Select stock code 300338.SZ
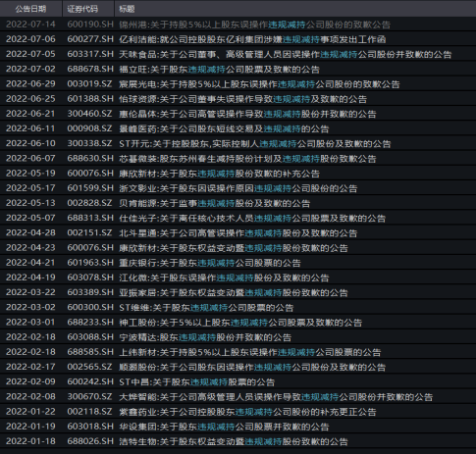Screen dimensions: 476x454 (89, 143)
